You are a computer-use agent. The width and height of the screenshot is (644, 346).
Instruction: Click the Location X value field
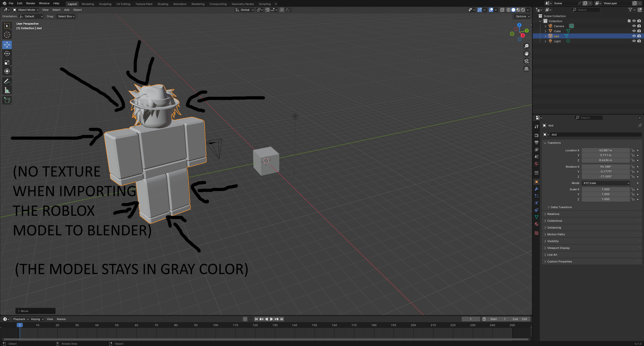(x=605, y=150)
